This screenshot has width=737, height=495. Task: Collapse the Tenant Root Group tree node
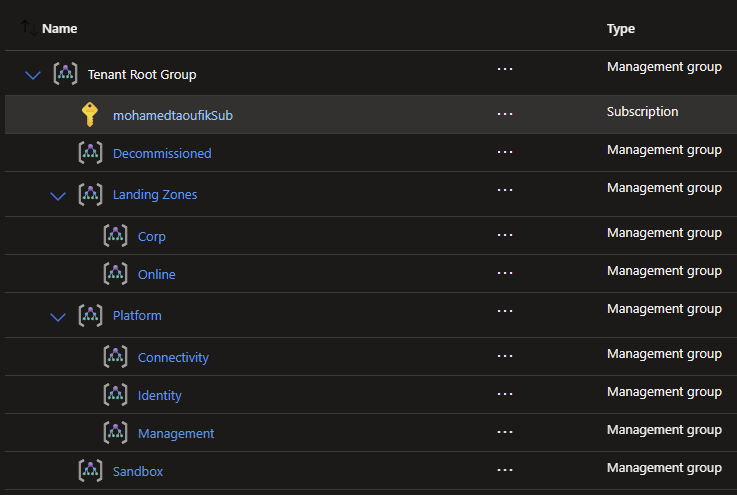click(33, 75)
